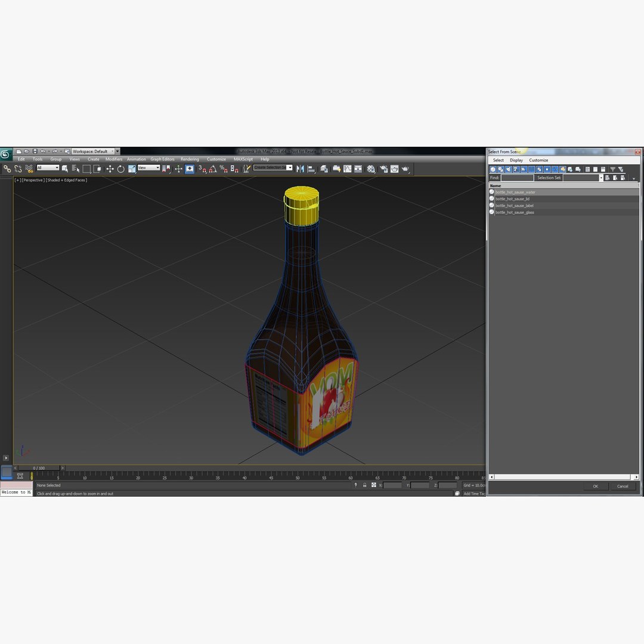The image size is (644, 644).
Task: Toggle Display Shapes filter in Select From Scene
Action: [501, 169]
